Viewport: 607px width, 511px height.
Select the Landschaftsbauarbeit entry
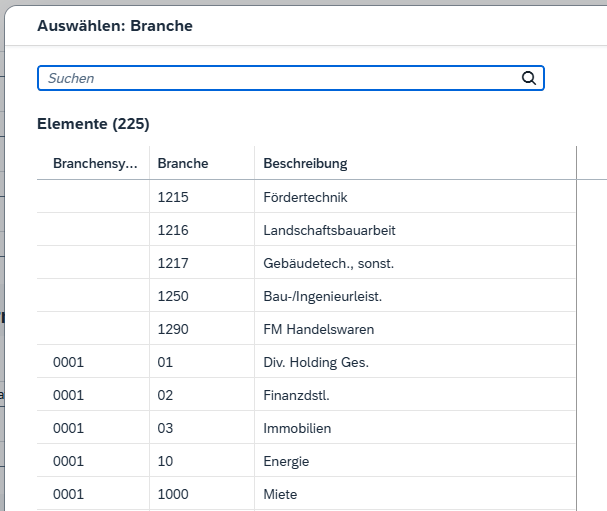pos(329,230)
